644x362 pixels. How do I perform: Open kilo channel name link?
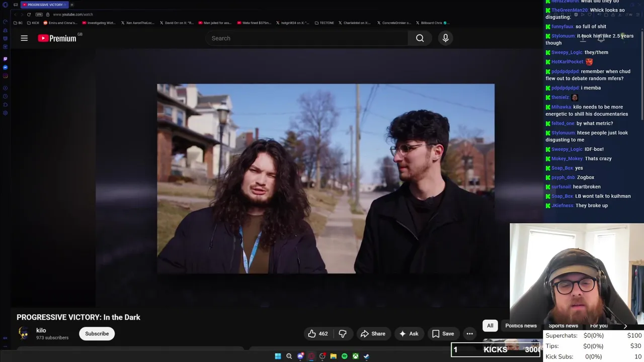tap(41, 330)
